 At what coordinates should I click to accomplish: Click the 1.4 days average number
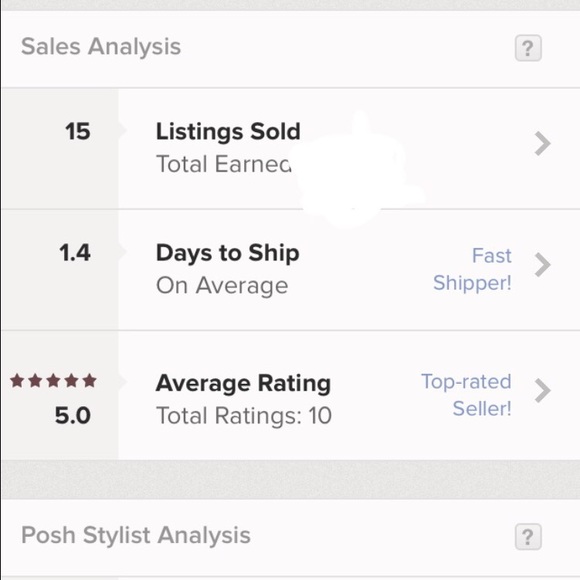tap(75, 253)
